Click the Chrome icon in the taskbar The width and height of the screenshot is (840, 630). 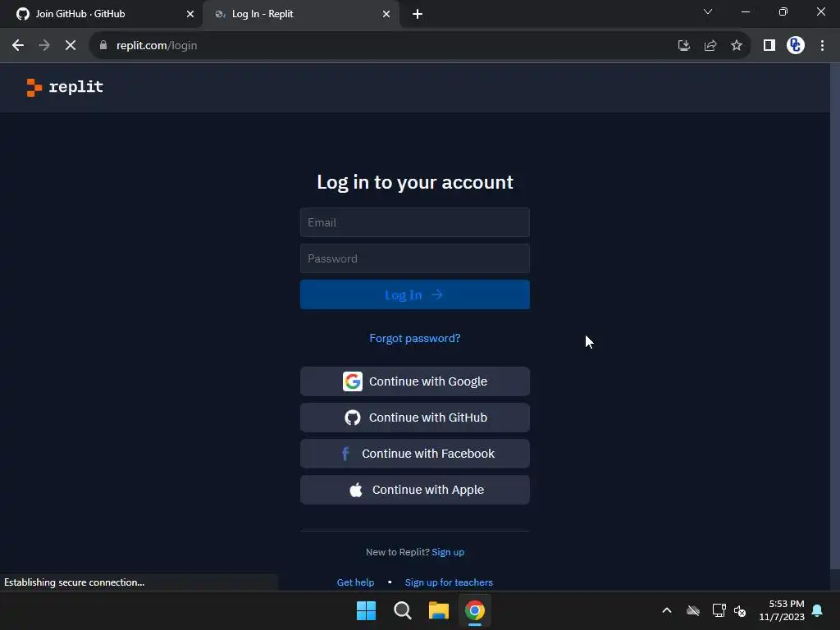pos(475,610)
